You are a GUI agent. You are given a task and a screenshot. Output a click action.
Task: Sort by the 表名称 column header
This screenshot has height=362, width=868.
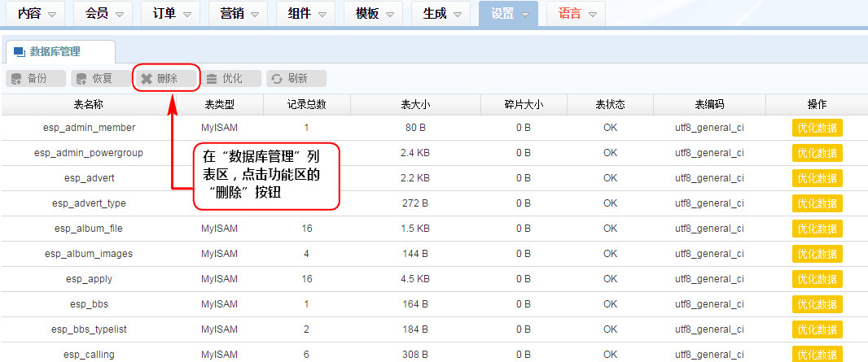(88, 105)
